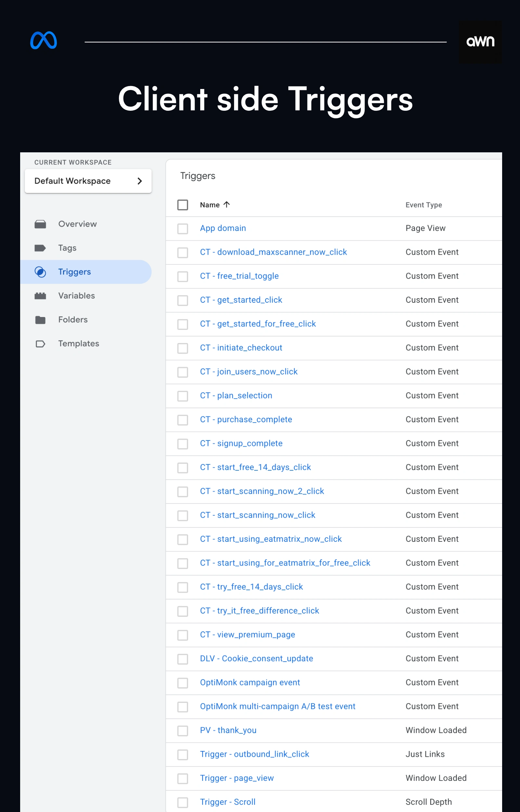
Task: Check the App domain row checkbox
Action: pyautogui.click(x=183, y=228)
